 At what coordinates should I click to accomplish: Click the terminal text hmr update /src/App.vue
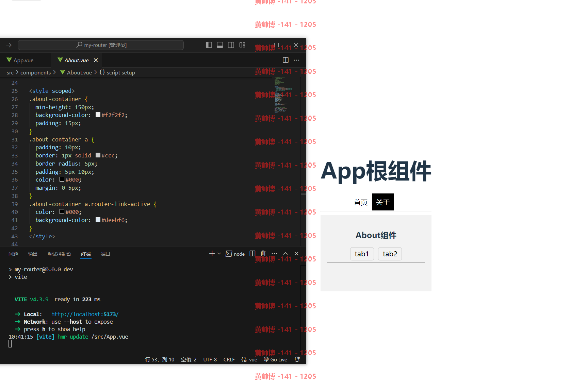pyautogui.click(x=93, y=337)
